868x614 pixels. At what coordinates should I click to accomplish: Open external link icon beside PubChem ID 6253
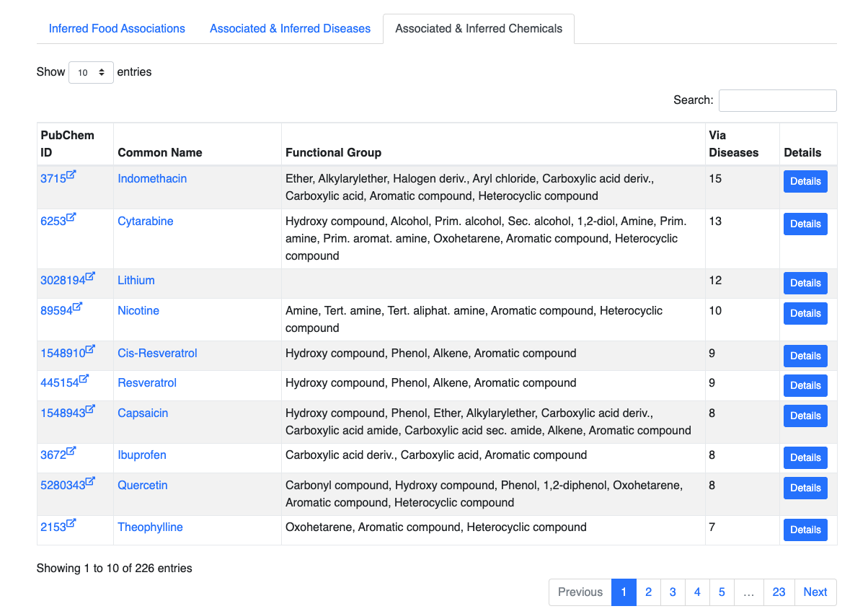pyautogui.click(x=71, y=218)
